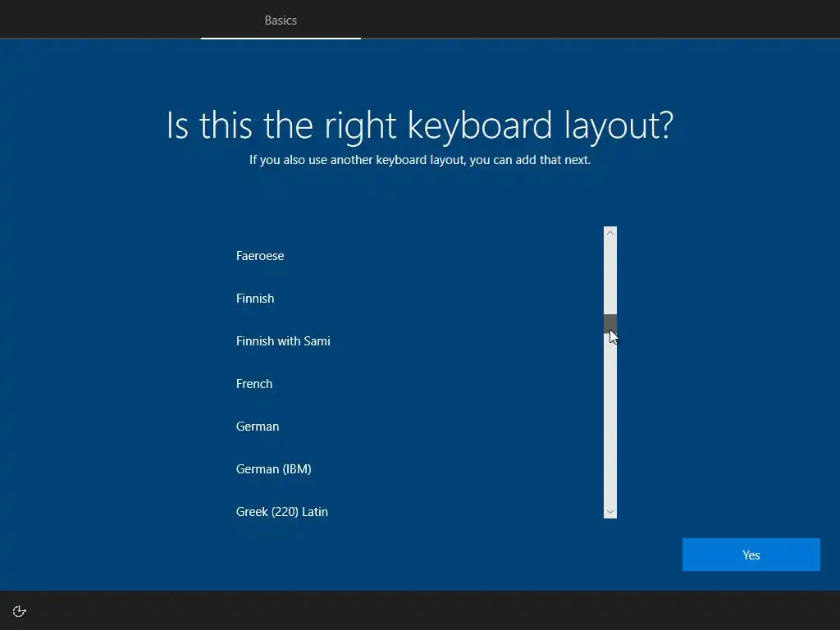Click the scrollbar down arrow

point(610,512)
